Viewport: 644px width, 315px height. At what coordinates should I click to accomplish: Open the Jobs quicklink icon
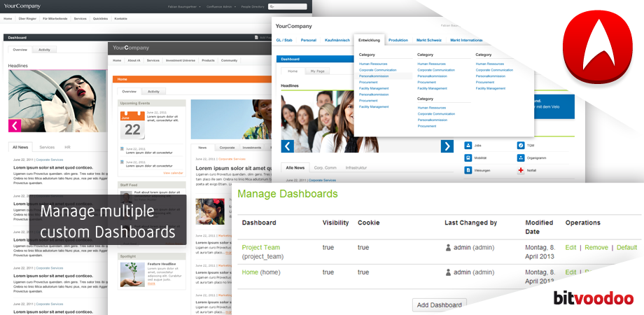468,146
